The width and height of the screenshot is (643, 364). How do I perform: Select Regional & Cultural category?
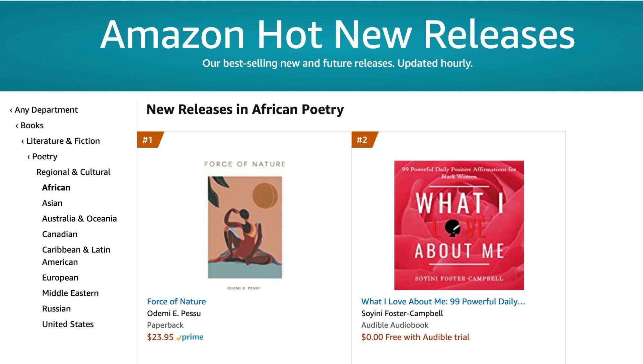[73, 172]
